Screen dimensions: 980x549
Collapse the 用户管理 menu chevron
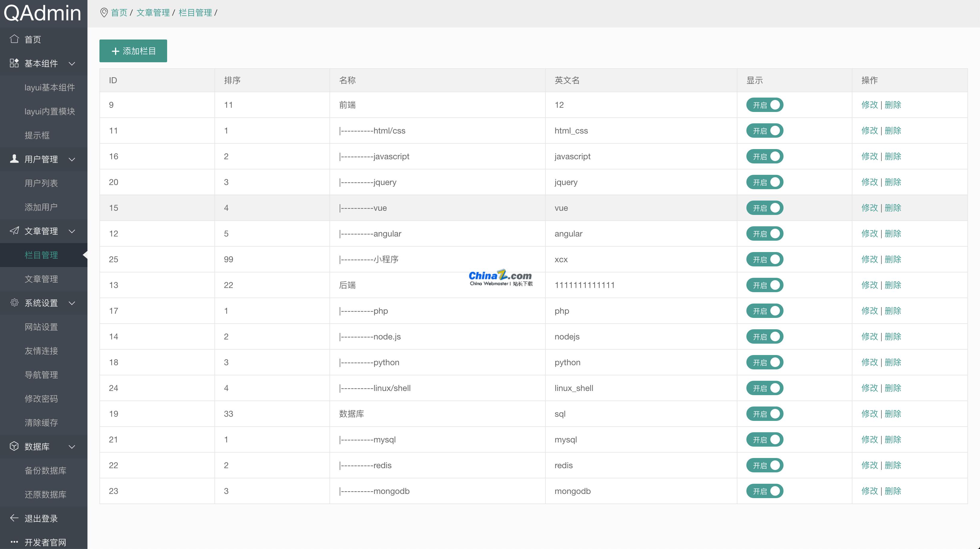click(72, 159)
